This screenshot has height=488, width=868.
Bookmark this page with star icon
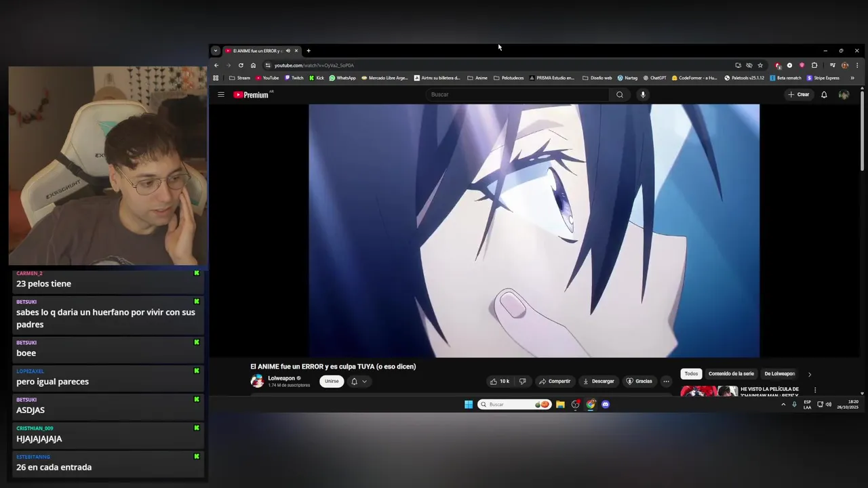[760, 66]
